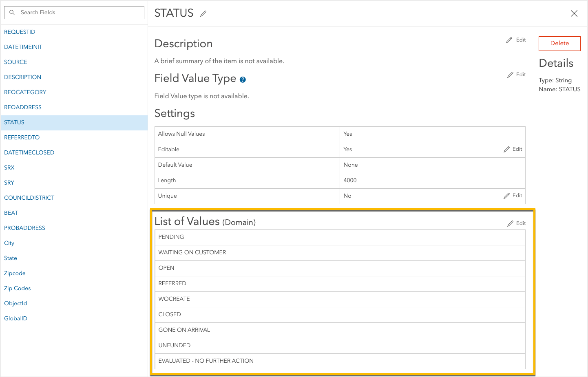588x377 pixels.
Task: Edit the Field Value Type
Action: [515, 74]
